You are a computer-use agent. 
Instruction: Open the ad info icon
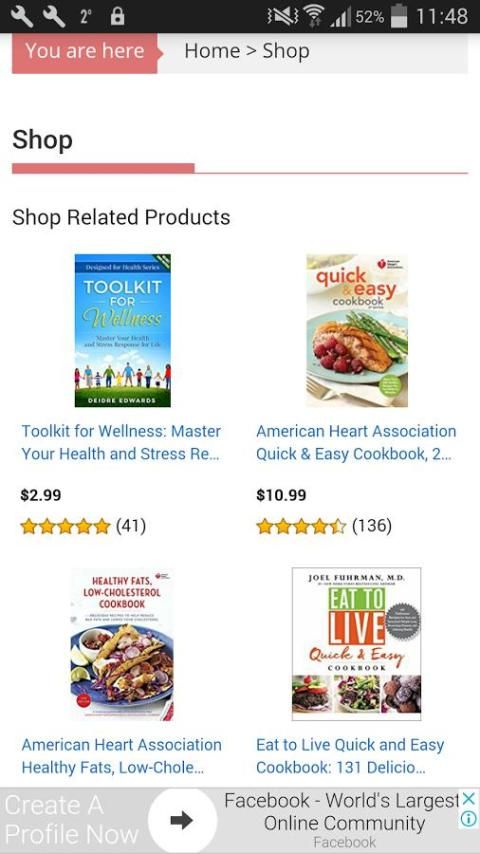[x=468, y=819]
